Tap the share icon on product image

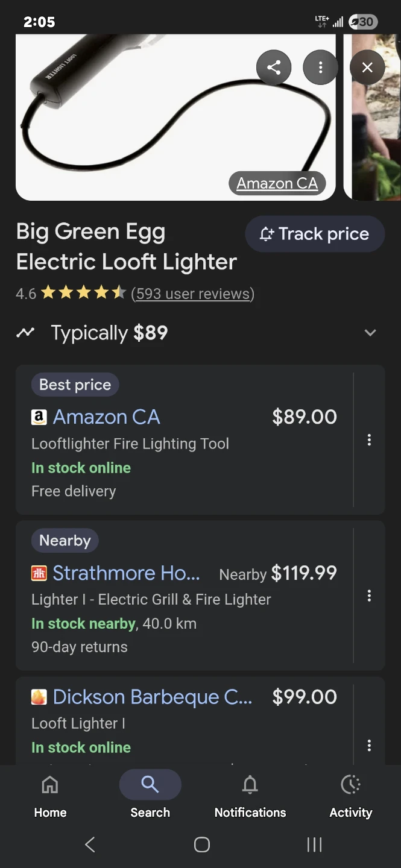[x=274, y=68]
